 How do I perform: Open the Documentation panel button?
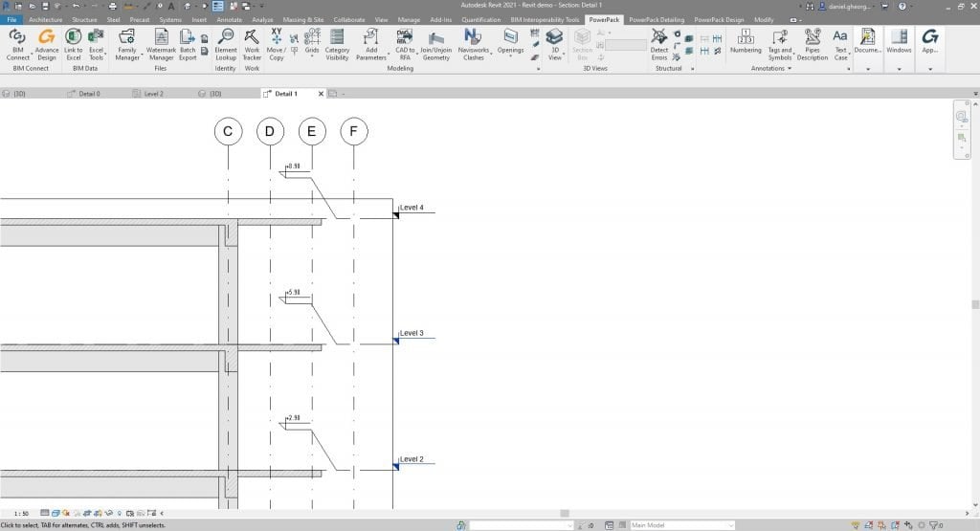click(867, 41)
